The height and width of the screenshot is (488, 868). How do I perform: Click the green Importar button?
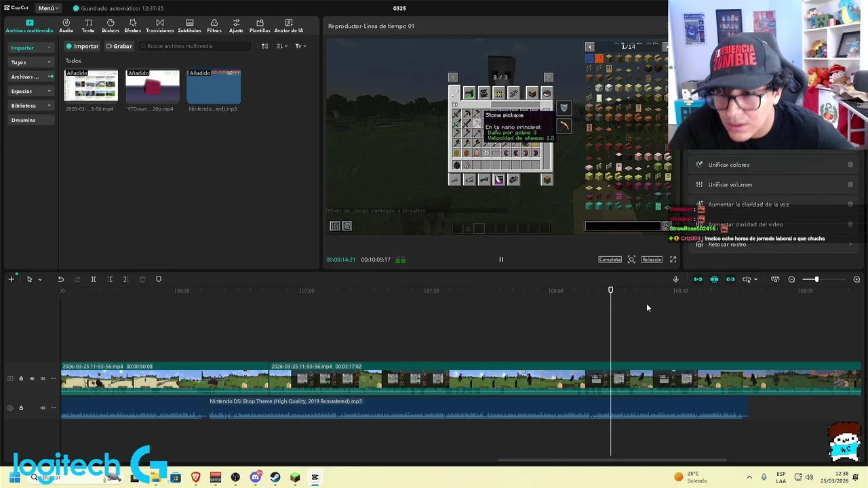pos(82,46)
